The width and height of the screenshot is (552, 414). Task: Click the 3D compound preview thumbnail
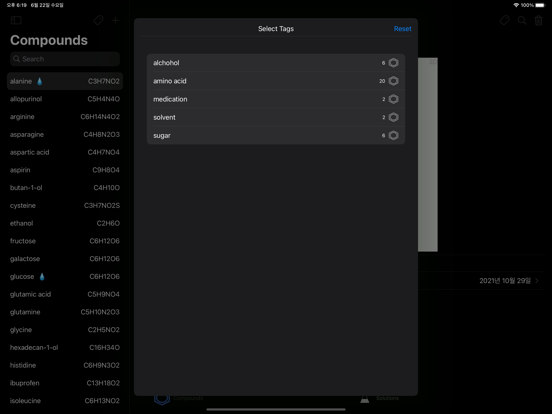[x=428, y=155]
